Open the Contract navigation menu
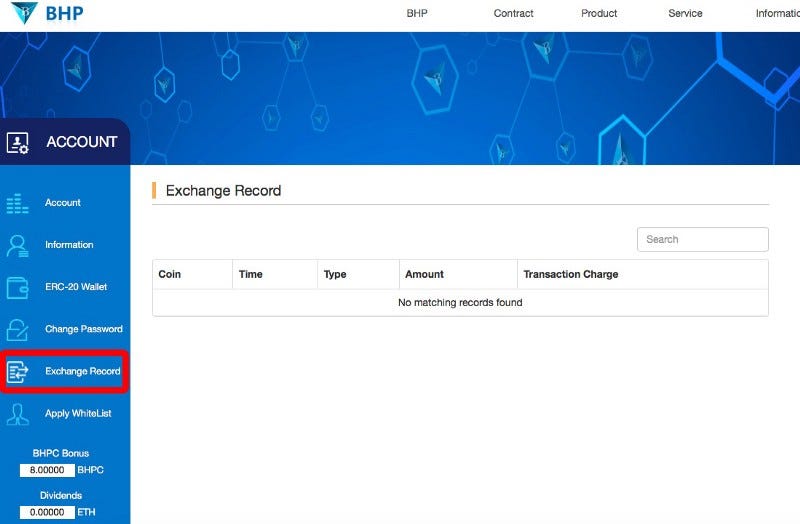800x524 pixels. point(513,13)
